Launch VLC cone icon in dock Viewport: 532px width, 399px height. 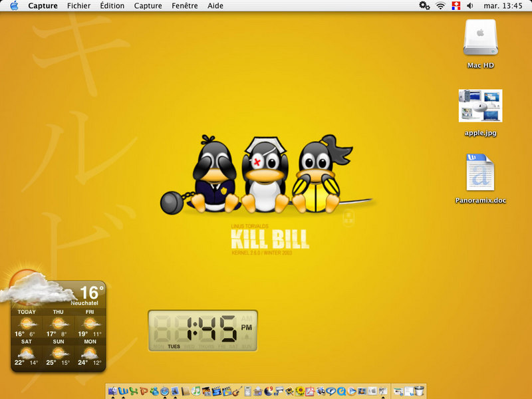click(362, 391)
